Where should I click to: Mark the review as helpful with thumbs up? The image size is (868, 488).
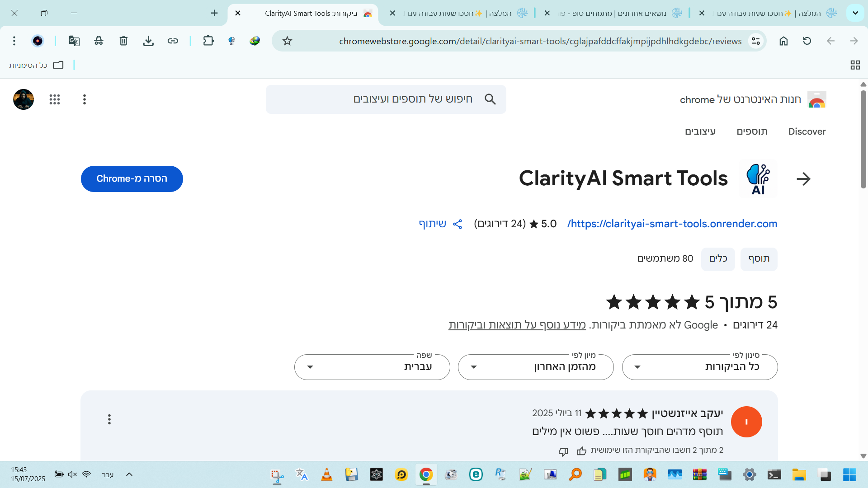(x=582, y=450)
